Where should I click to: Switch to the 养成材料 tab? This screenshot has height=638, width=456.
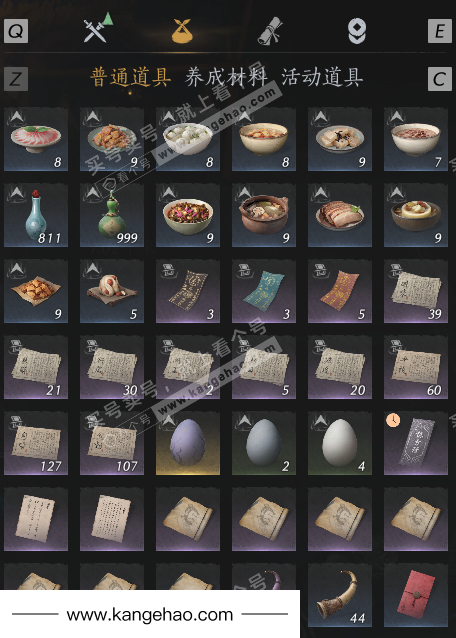point(226,77)
